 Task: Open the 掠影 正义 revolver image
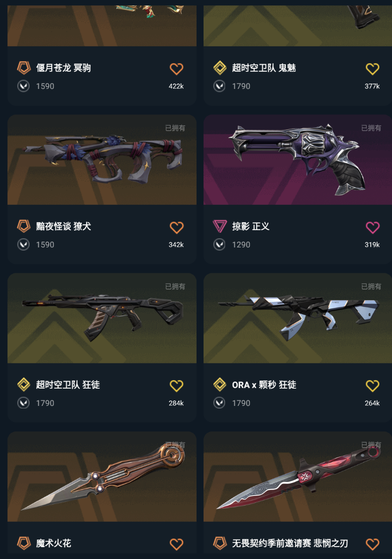(x=298, y=160)
